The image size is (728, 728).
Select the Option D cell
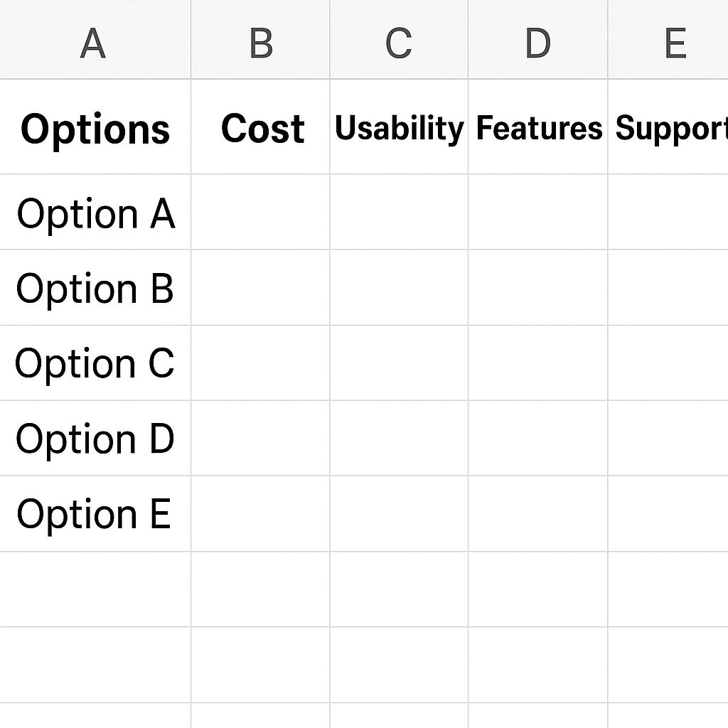coord(95,438)
